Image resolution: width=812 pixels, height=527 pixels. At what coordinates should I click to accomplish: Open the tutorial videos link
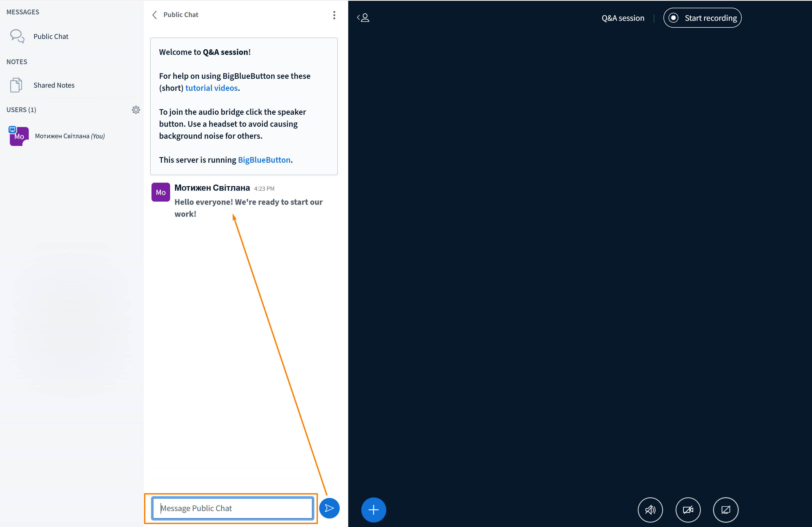tap(211, 88)
